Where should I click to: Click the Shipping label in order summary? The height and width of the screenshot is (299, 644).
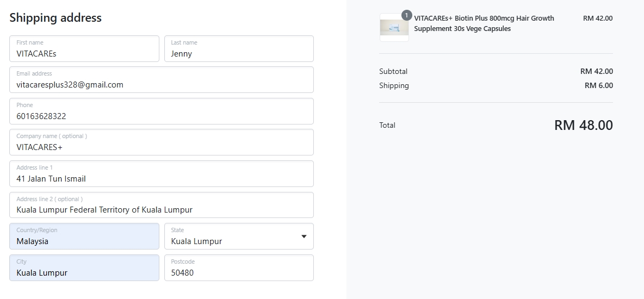point(394,85)
